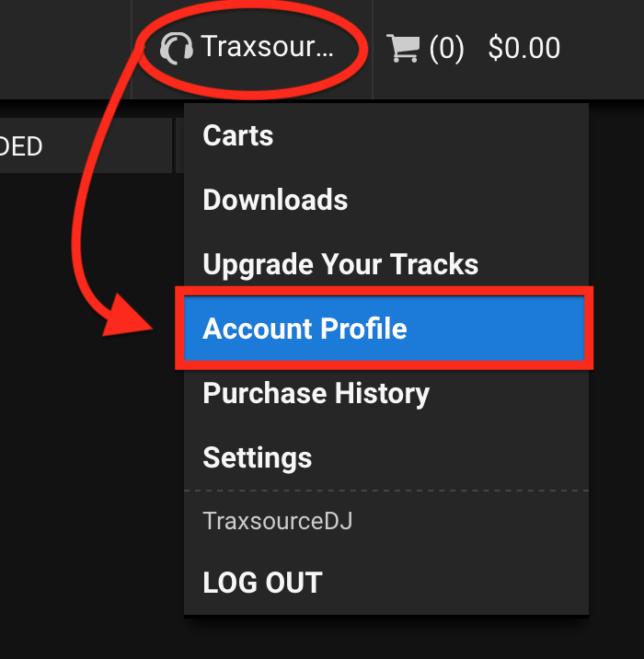Choose Upgrade Your Tracks menu entry
The width and height of the screenshot is (644, 659).
(340, 265)
